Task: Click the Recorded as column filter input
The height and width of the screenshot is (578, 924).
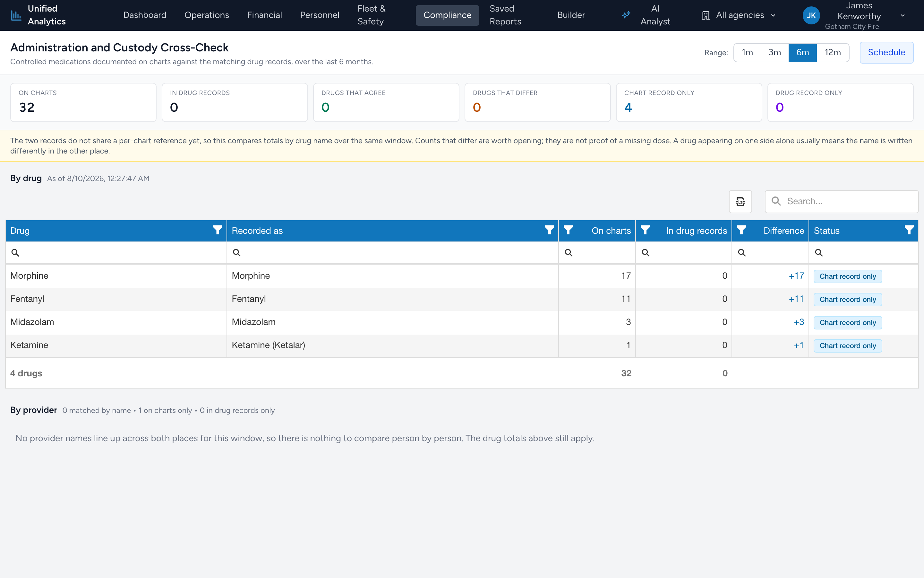Action: (x=392, y=253)
